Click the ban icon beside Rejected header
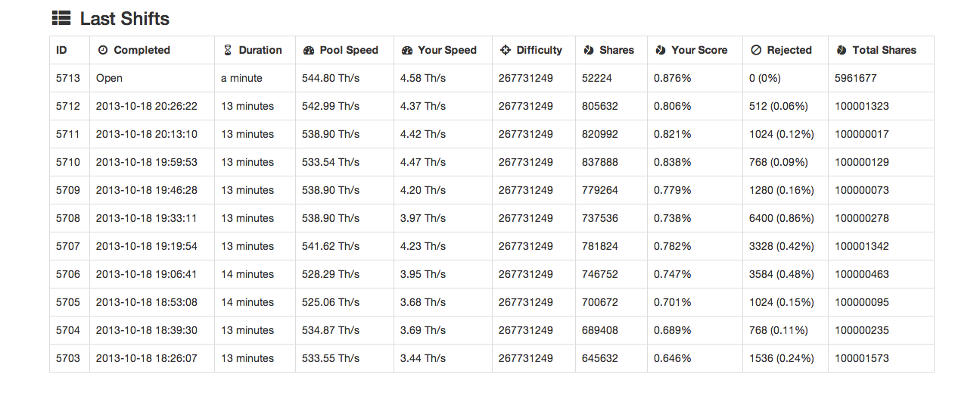980x393 pixels. pyautogui.click(x=756, y=50)
